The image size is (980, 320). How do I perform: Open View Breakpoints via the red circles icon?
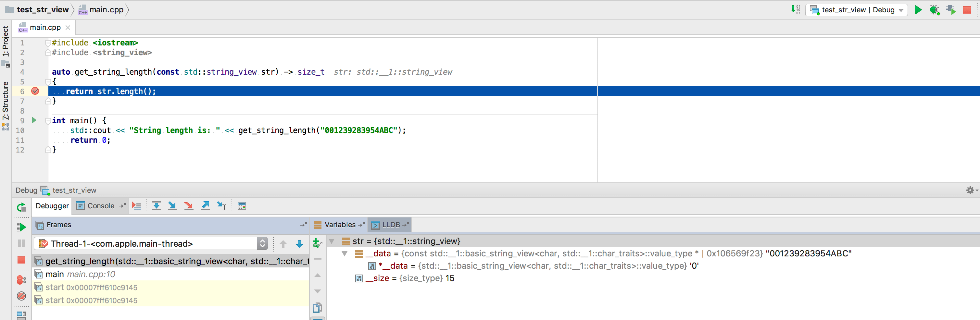(22, 280)
